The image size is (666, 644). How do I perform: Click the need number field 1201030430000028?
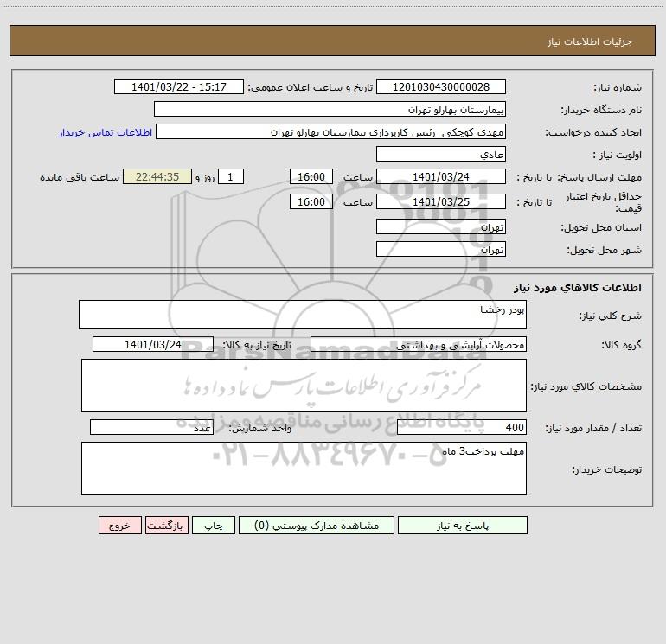tap(441, 86)
